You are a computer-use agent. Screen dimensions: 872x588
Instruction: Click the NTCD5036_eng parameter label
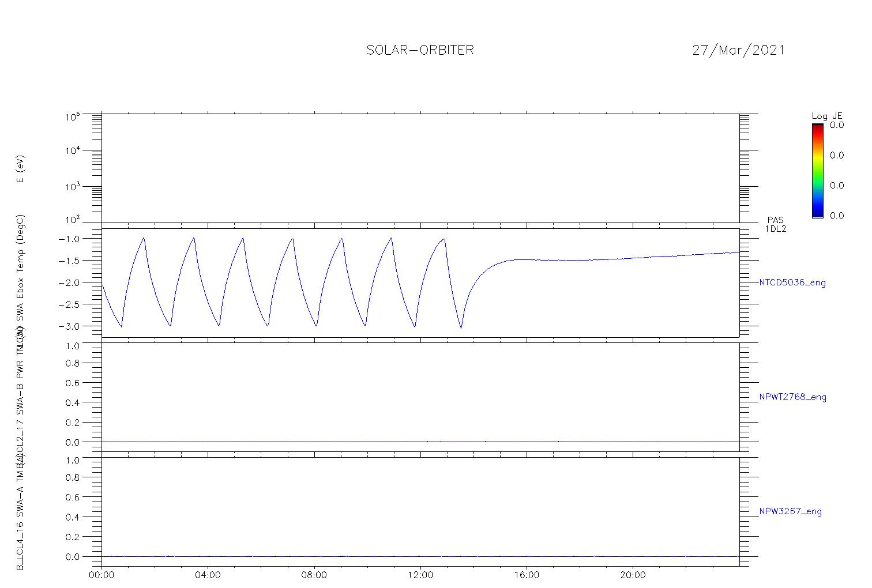(x=792, y=283)
